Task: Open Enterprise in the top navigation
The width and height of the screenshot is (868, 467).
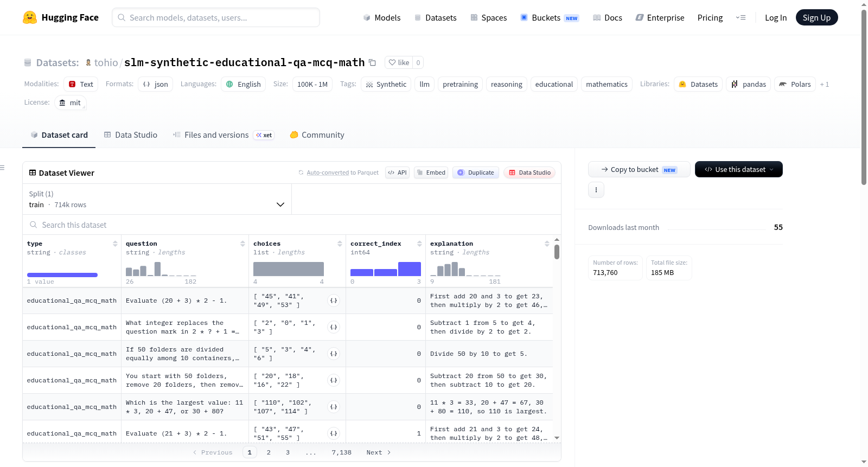Action: 660,17
